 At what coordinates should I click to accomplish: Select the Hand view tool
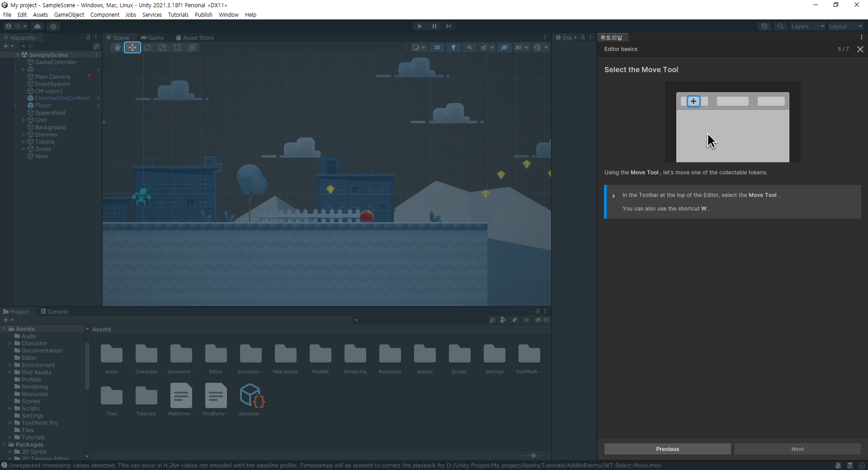tap(117, 47)
